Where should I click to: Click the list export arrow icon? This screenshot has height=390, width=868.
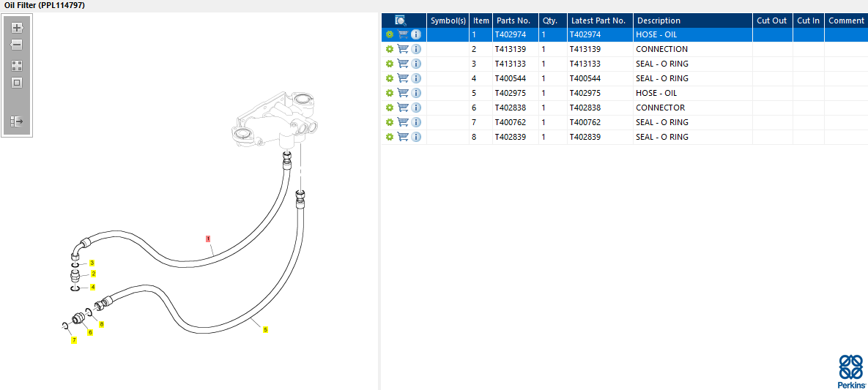pyautogui.click(x=17, y=121)
